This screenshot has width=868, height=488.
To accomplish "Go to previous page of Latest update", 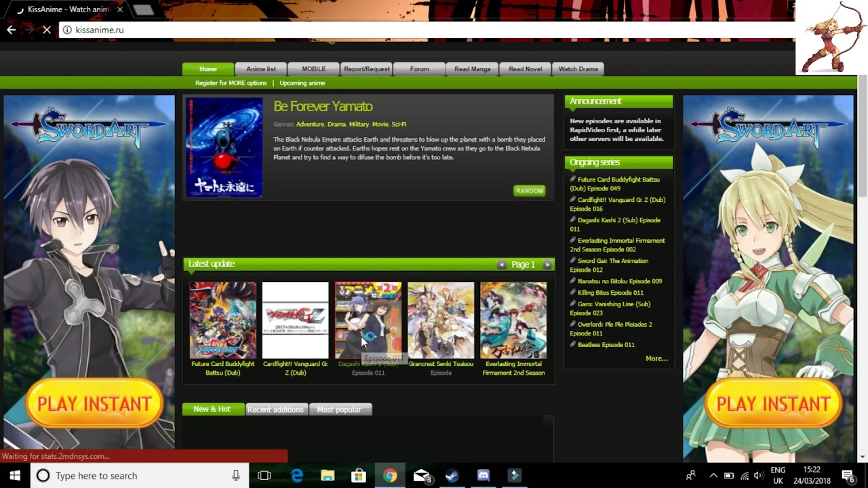I will tap(502, 264).
